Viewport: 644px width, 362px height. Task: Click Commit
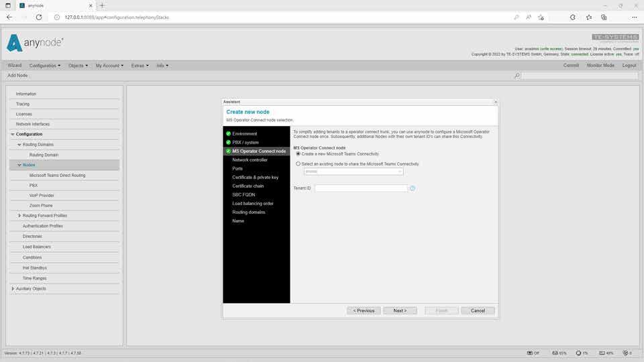tap(571, 66)
